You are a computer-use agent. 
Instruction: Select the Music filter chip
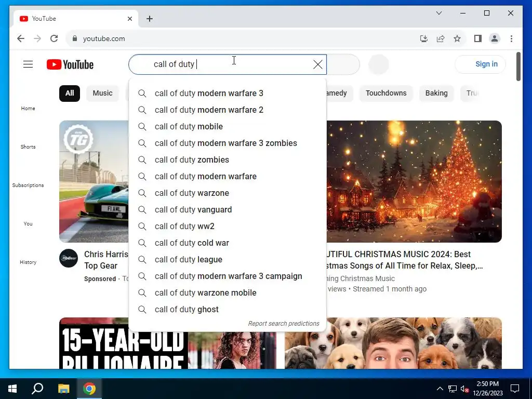(102, 94)
